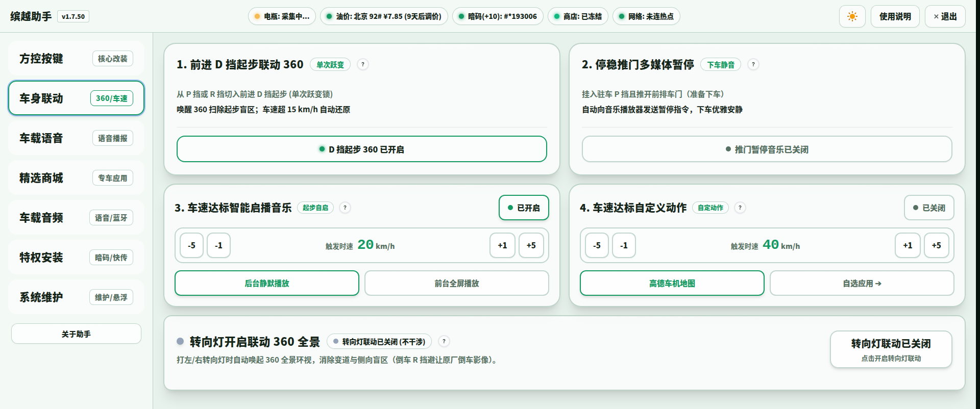
Task: Increase custom action speed by 1
Action: click(908, 245)
